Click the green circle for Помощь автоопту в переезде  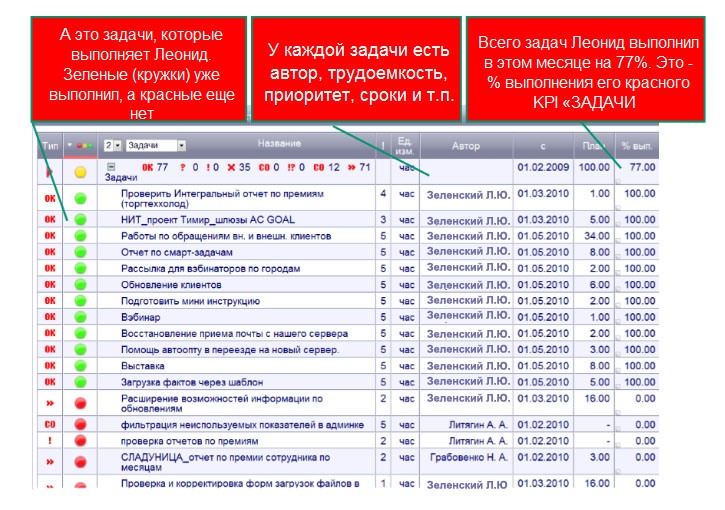pos(80,350)
